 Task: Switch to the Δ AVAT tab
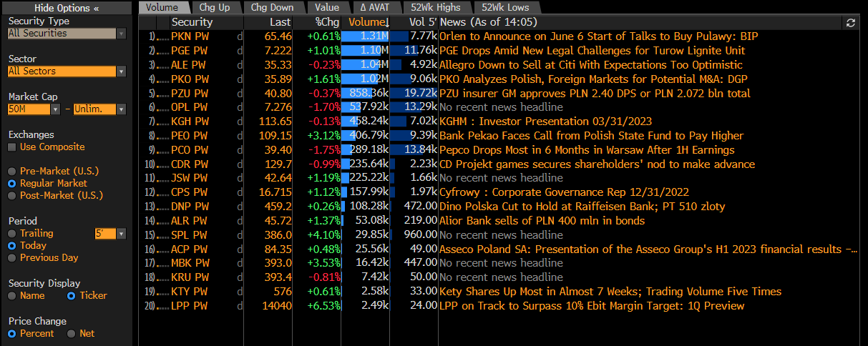pos(375,7)
